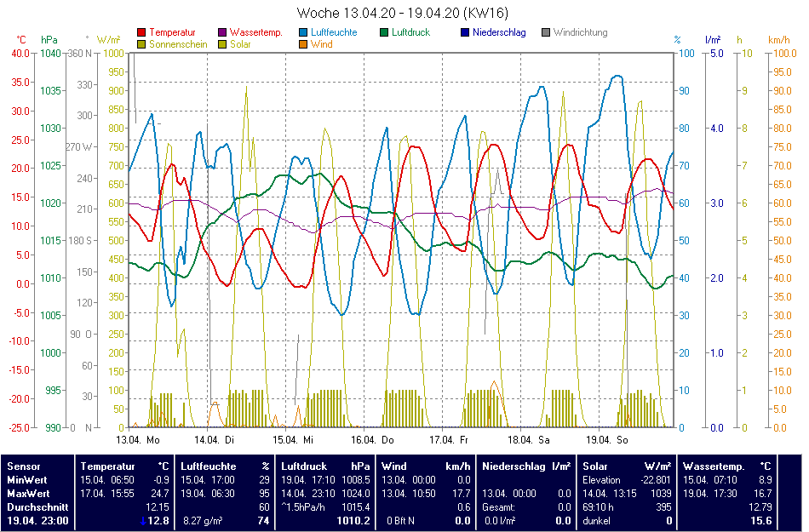Click the purple Wassertemp. legend swatch
This screenshot has width=809, height=532.
click(223, 32)
